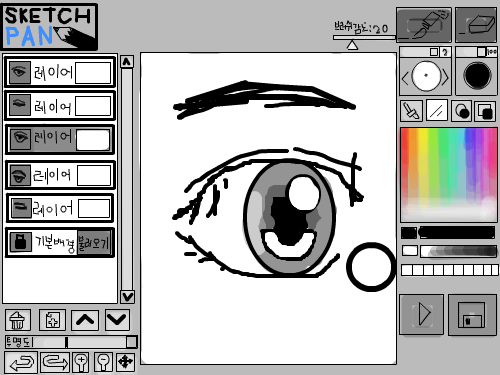Screen dimensions: 500x375
Task: Click the first empty palette cell
Action: pyautogui.click(x=406, y=270)
